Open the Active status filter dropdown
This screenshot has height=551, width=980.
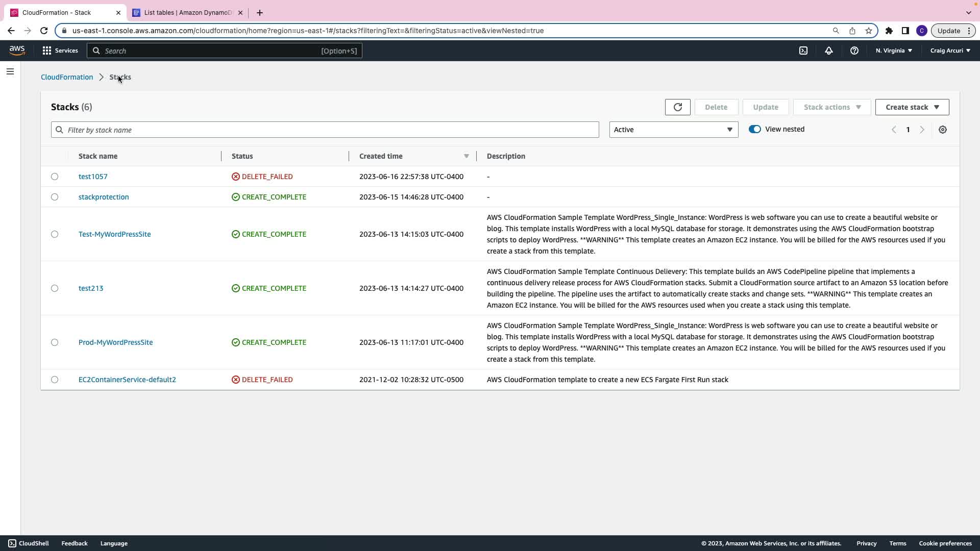[x=673, y=130]
